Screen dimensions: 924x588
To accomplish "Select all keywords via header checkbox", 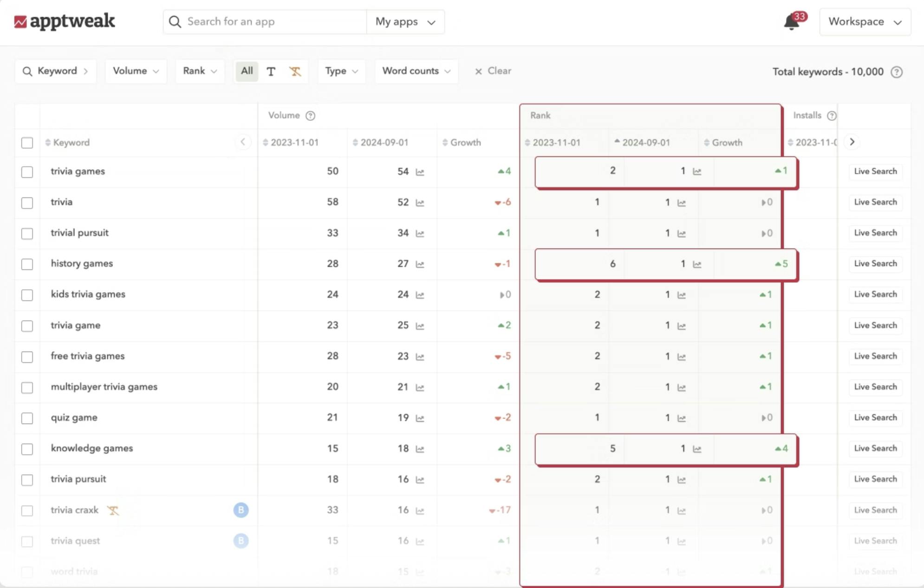I will click(x=27, y=143).
